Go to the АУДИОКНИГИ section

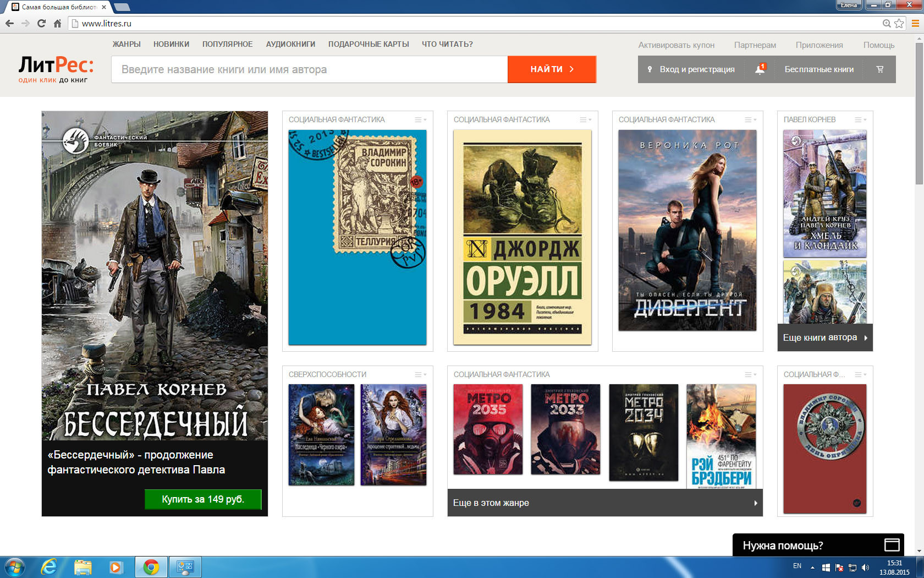(290, 44)
